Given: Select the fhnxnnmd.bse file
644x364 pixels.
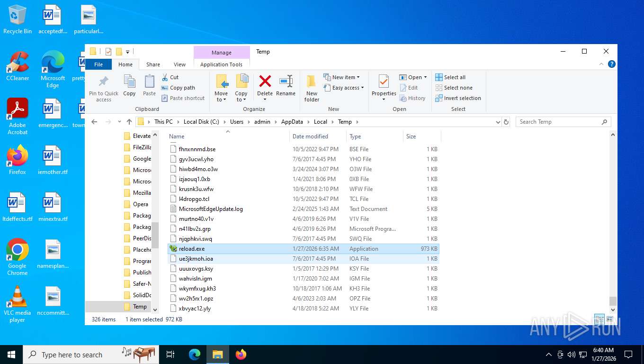Looking at the screenshot, I should (x=304, y=149).
